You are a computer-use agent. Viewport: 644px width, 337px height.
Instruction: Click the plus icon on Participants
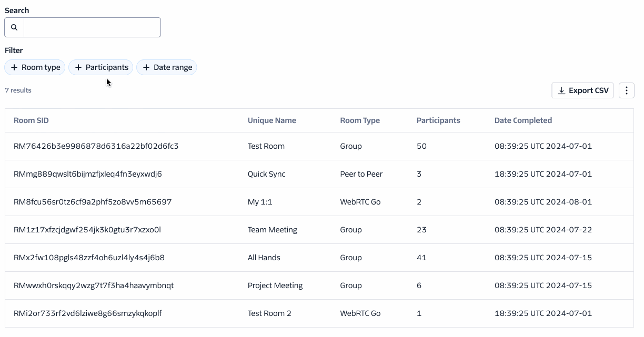(78, 67)
